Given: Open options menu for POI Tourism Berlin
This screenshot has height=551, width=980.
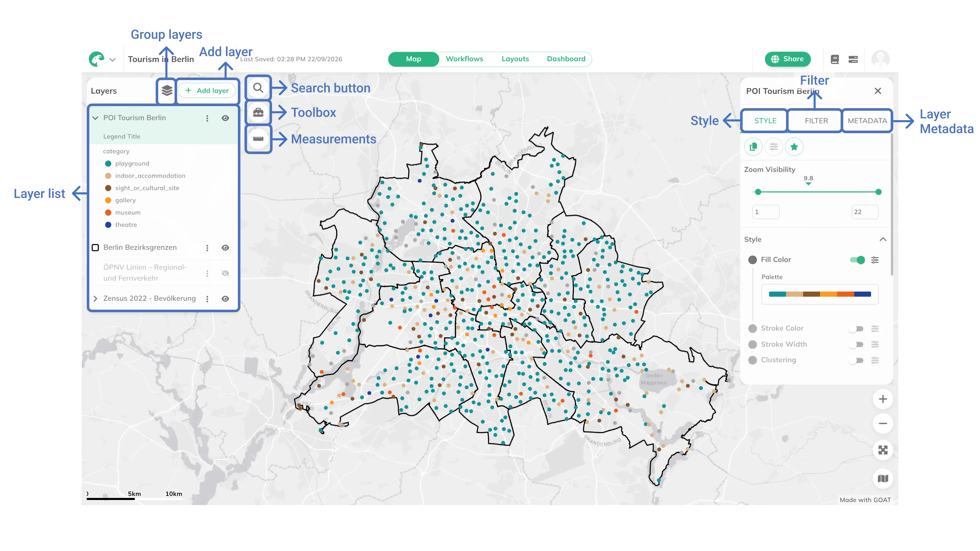Looking at the screenshot, I should (207, 118).
